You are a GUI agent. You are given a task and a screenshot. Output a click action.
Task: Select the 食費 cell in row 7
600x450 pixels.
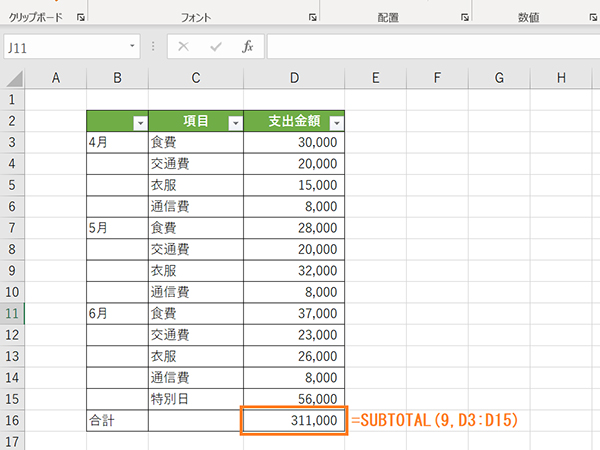point(196,228)
